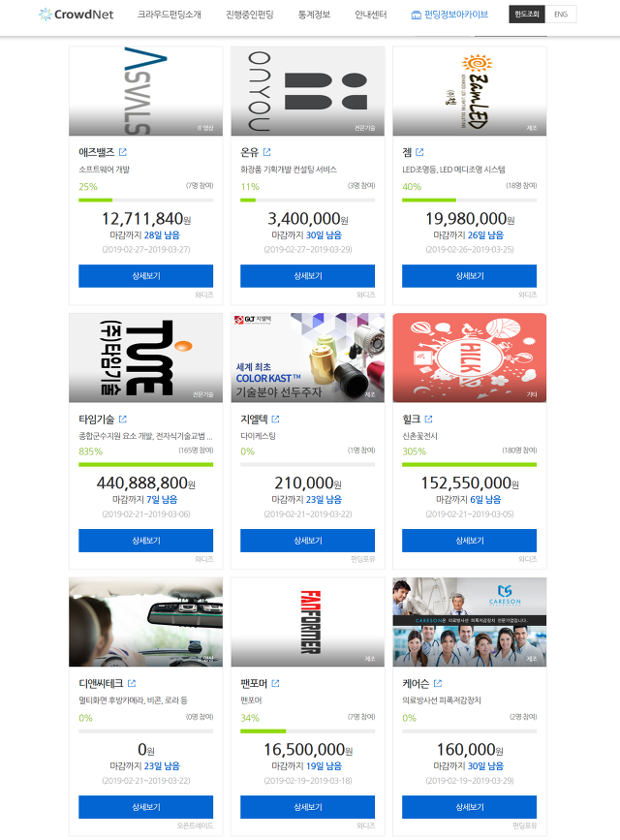Screen dimensions: 620x840
Task: Click 상세보기 for 애즈밸즈
Action: (x=145, y=276)
